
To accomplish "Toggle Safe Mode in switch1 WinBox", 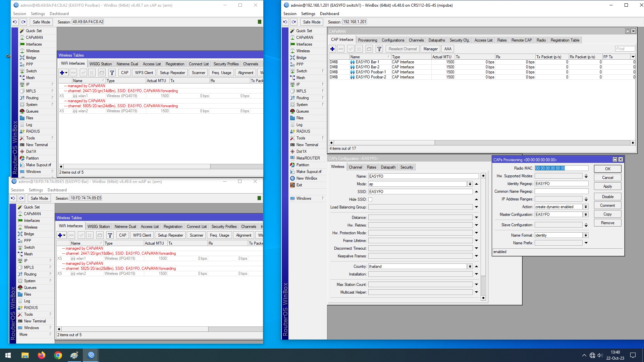I will point(311,22).
